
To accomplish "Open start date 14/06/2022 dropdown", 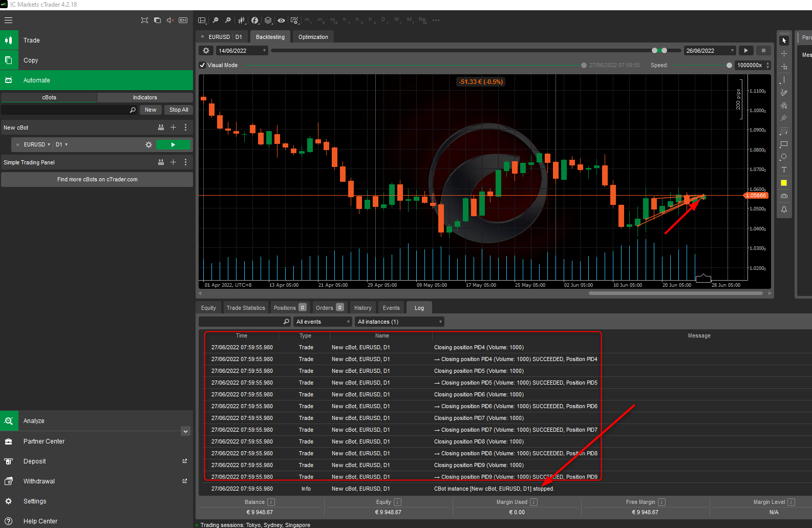I will [x=242, y=51].
